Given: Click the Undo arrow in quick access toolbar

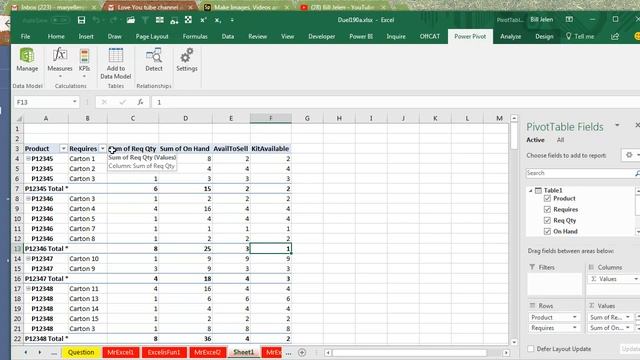Looking at the screenshot, I should (96, 20).
